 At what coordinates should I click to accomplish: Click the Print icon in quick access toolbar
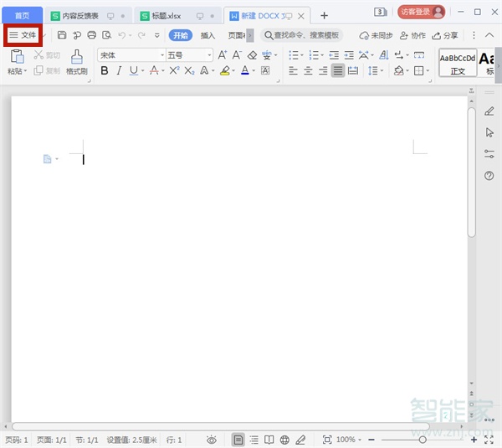(91, 35)
